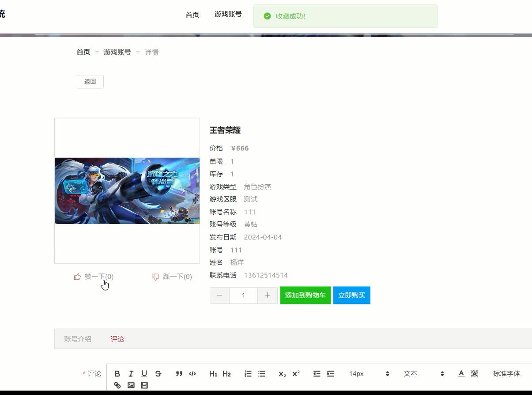The width and height of the screenshot is (532, 395).
Task: Insert an image into the comment
Action: pyautogui.click(x=131, y=385)
